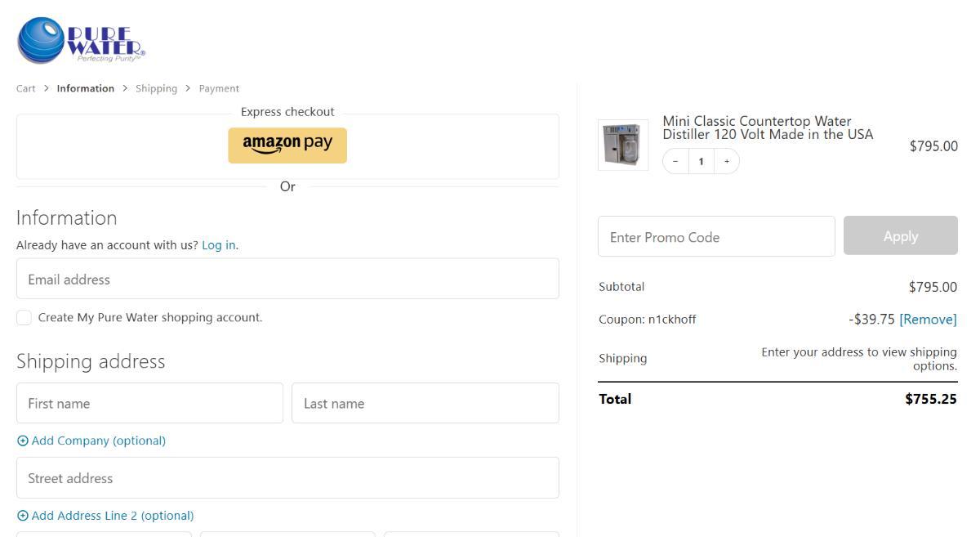Click the Enter Promo Code field
The height and width of the screenshot is (537, 980).
(716, 237)
